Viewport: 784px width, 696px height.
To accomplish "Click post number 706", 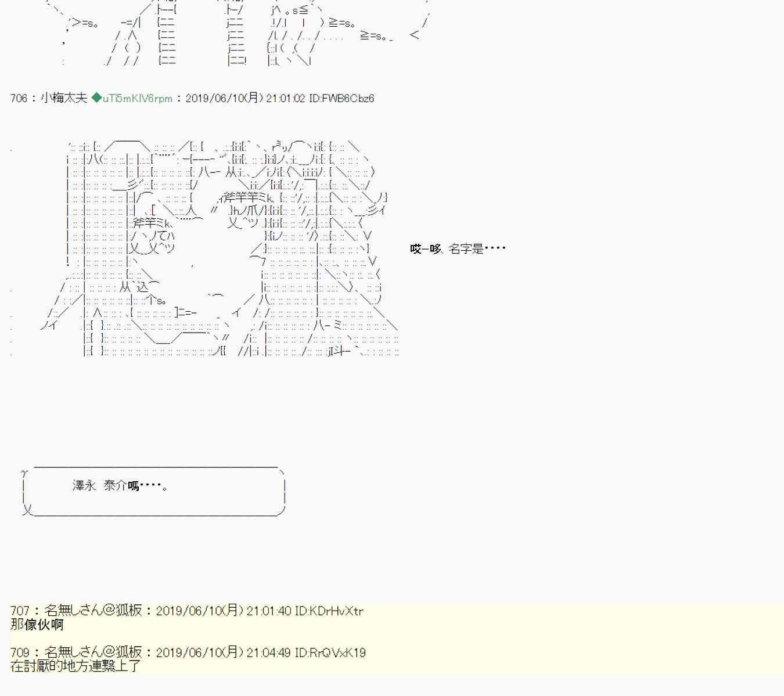I will [19, 99].
